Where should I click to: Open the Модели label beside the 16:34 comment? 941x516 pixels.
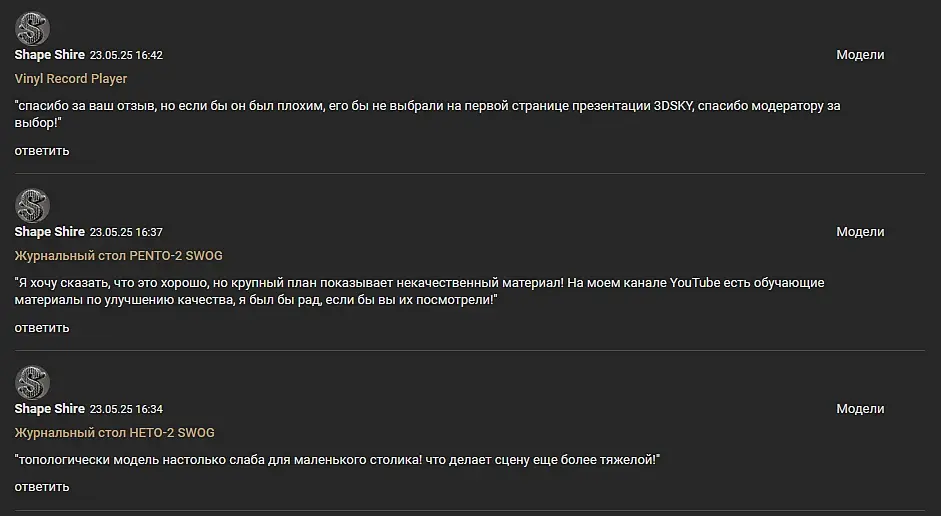point(860,409)
